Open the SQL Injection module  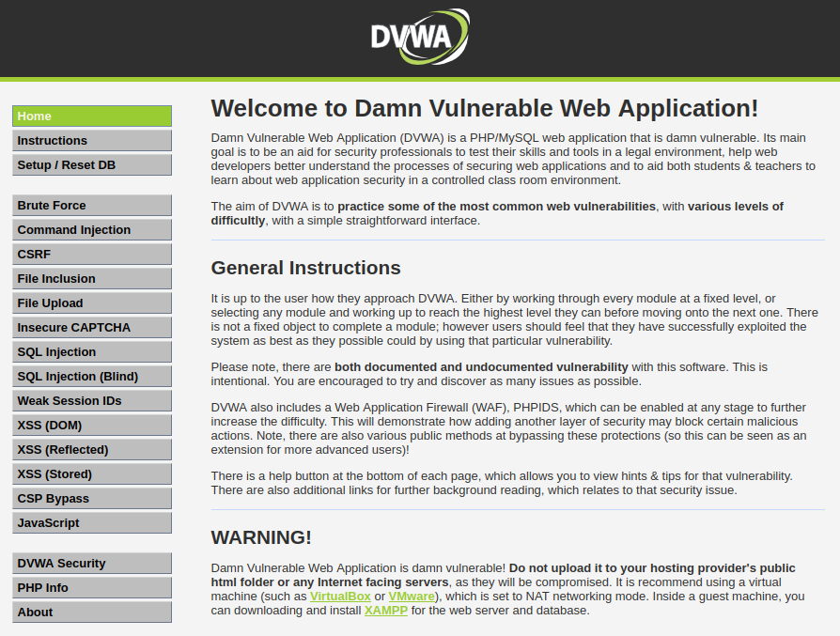(x=92, y=352)
